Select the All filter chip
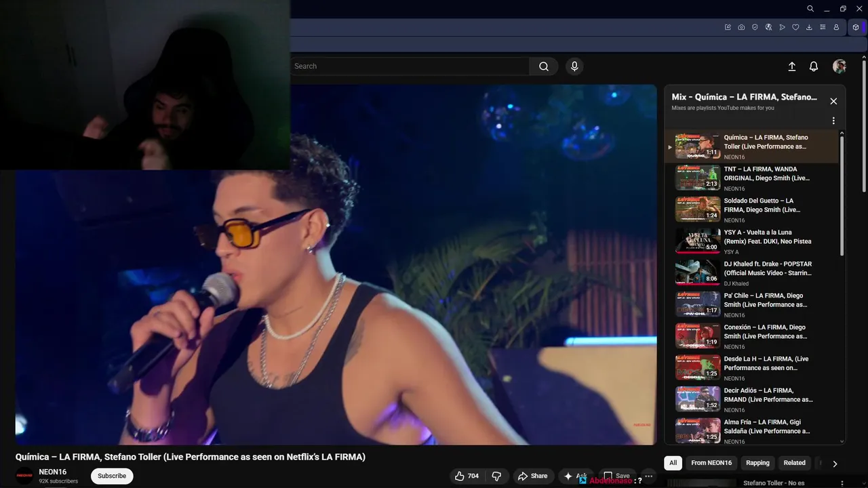868x488 pixels. click(x=673, y=463)
